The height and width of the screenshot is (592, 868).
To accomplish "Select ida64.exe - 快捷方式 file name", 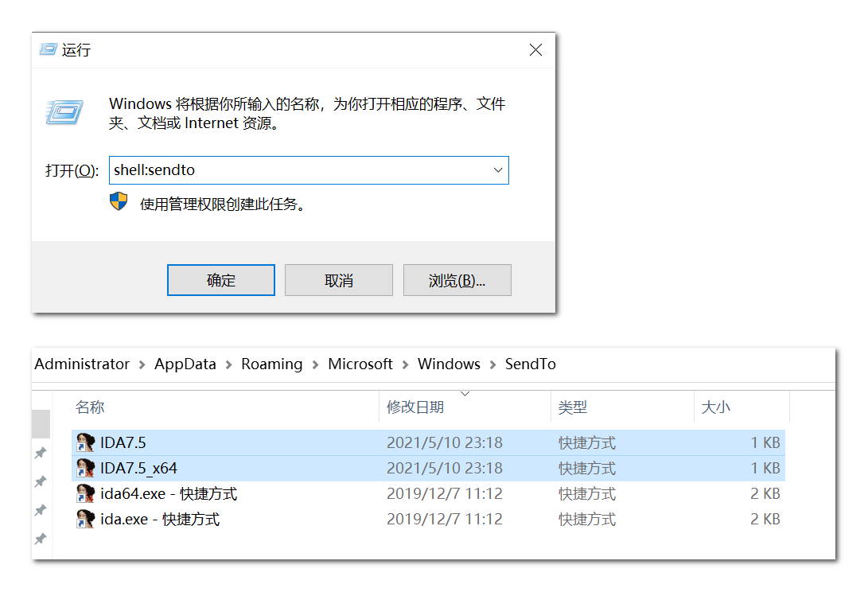I will pyautogui.click(x=169, y=493).
